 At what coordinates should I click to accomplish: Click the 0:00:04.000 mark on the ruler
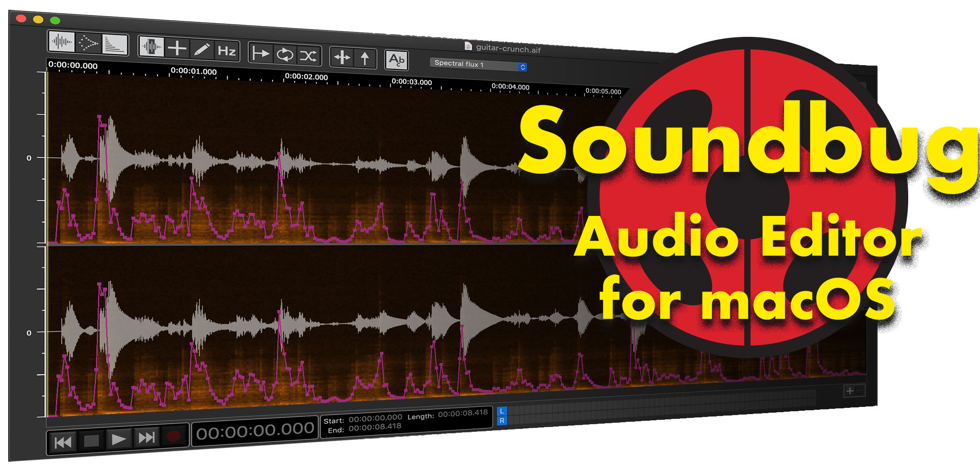pos(510,87)
